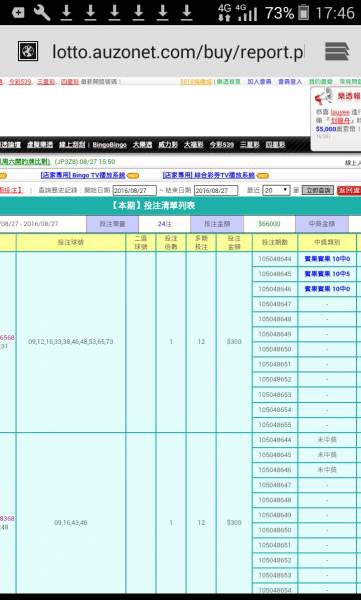This screenshot has height=600, width=361.
Task: Tap the 4G signal strength icon
Action: click(x=247, y=13)
